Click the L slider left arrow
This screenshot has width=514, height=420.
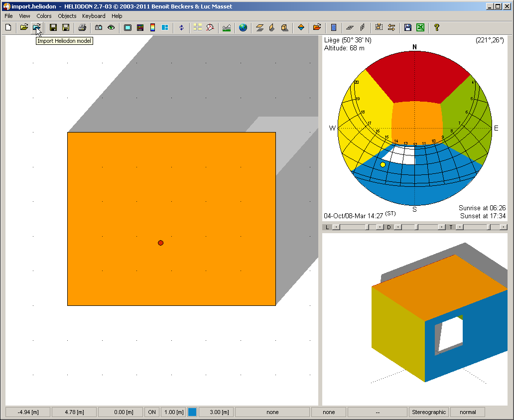[336, 227]
